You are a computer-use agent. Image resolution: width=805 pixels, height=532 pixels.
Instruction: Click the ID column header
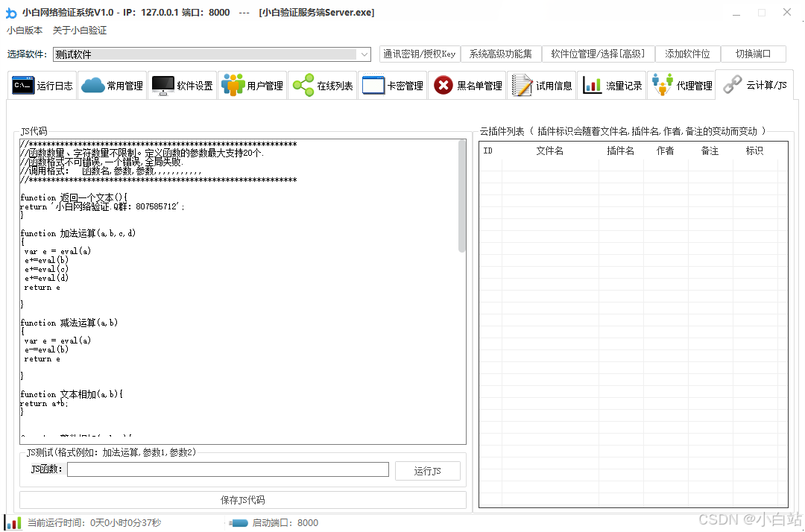tap(488, 151)
